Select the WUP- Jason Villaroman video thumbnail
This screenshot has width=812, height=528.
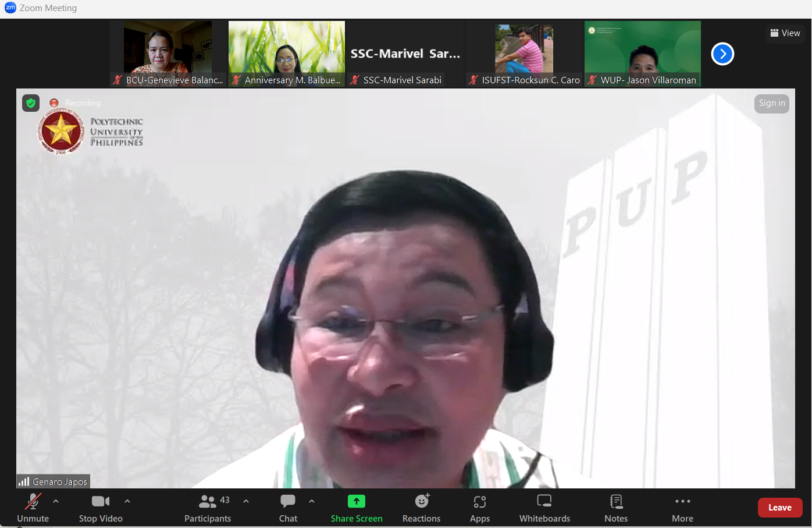pyautogui.click(x=642, y=54)
